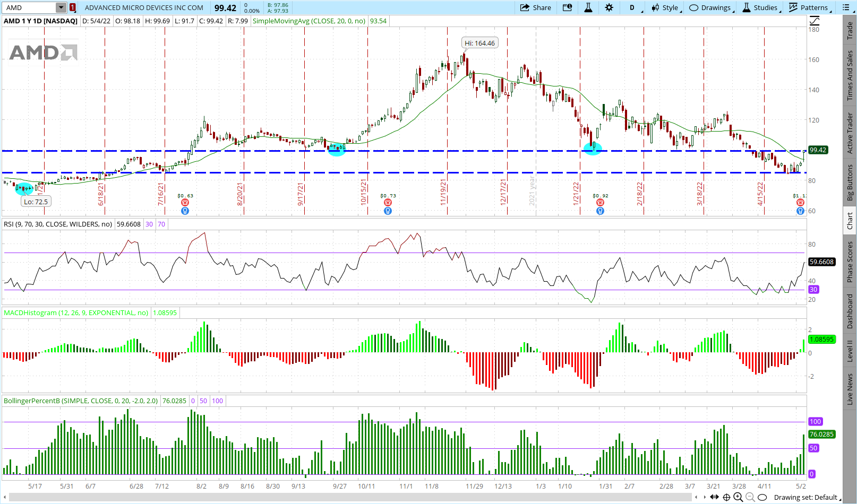This screenshot has height=504, width=857.
Task: Switch to the Times And Sales side tab
Action: (x=850, y=75)
